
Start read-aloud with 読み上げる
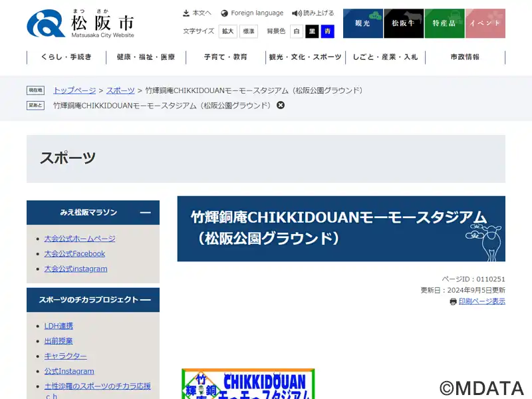tap(319, 13)
